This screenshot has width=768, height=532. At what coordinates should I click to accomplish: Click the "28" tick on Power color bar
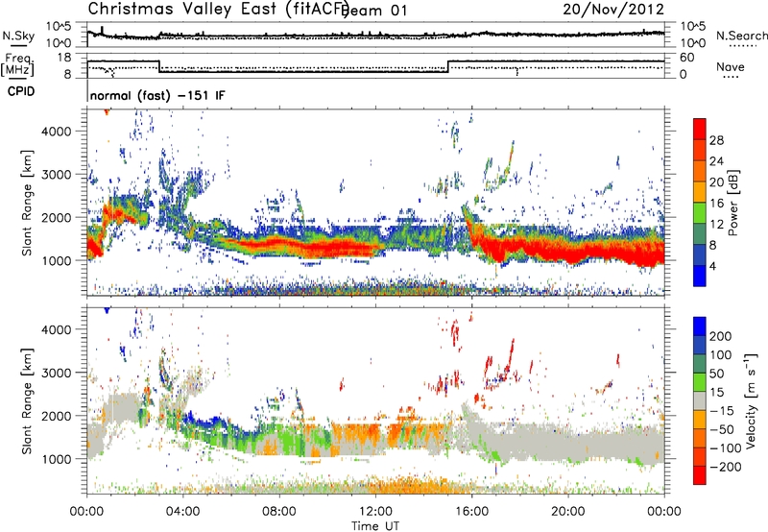pos(716,140)
